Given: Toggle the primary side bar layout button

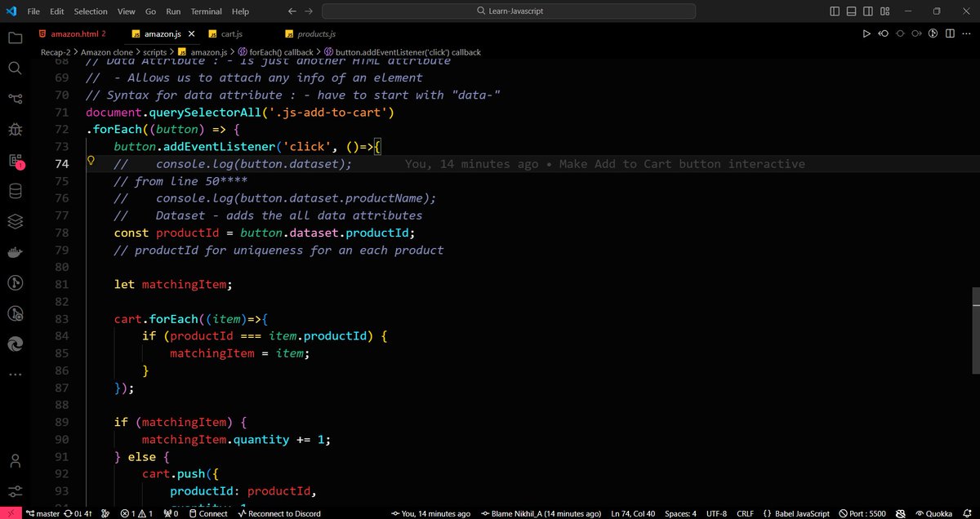Looking at the screenshot, I should [835, 11].
